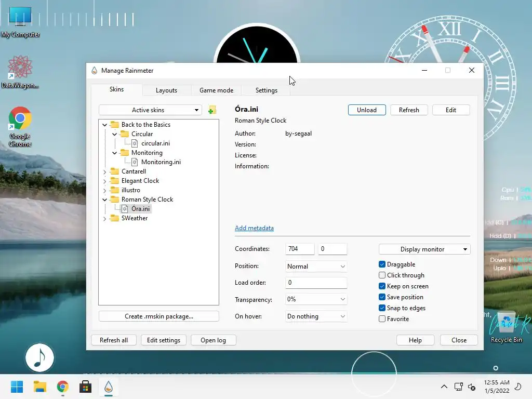Switch to the Game mode tab
The height and width of the screenshot is (399, 532).
[x=217, y=90]
